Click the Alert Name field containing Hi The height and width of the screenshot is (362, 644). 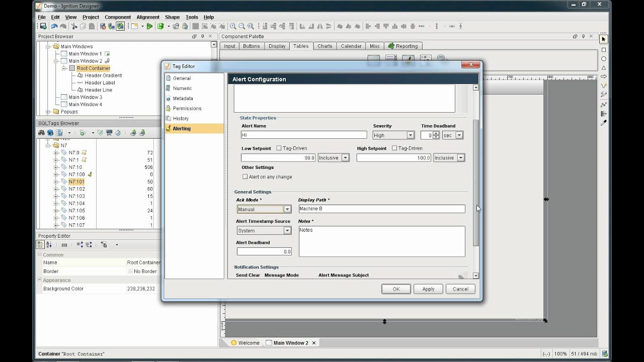(x=304, y=135)
